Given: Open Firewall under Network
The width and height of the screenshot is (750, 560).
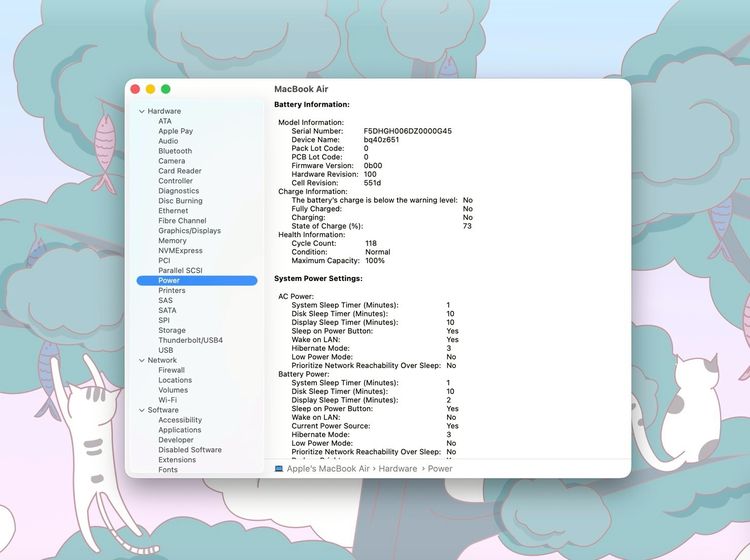Looking at the screenshot, I should tap(171, 370).
